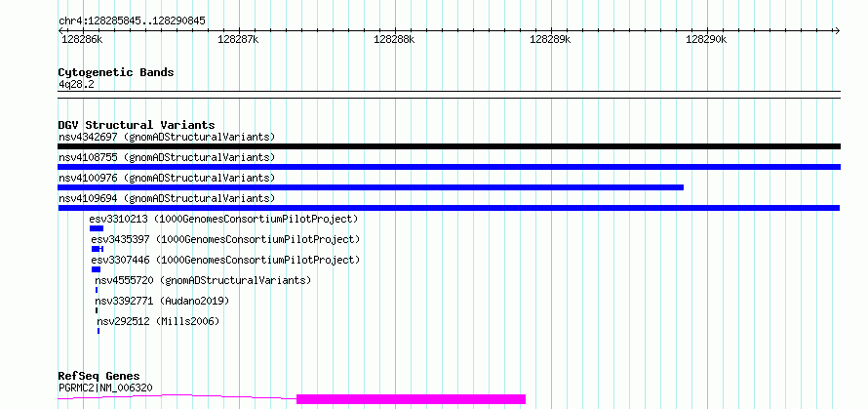This screenshot has height=409, width=868.
Task: Open variant label esv3307446
Action: pyautogui.click(x=226, y=260)
